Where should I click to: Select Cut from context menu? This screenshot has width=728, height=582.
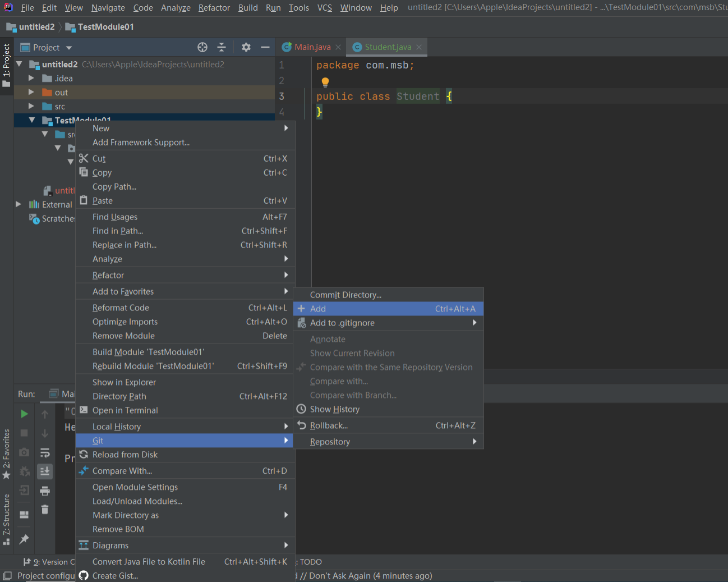pos(185,158)
